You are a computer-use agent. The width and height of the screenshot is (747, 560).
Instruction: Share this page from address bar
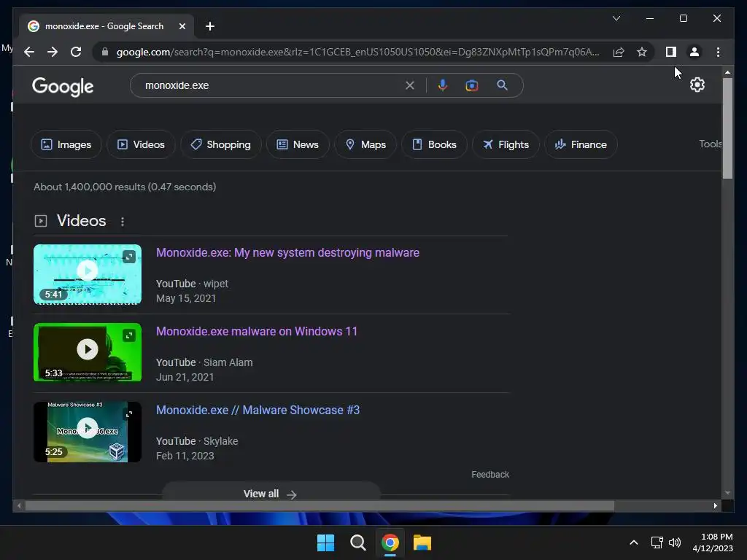pos(619,52)
